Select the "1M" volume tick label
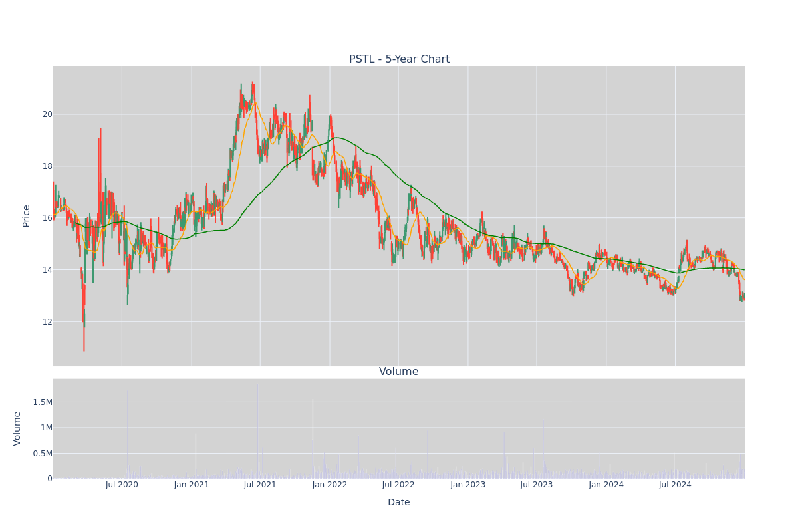 (46, 428)
